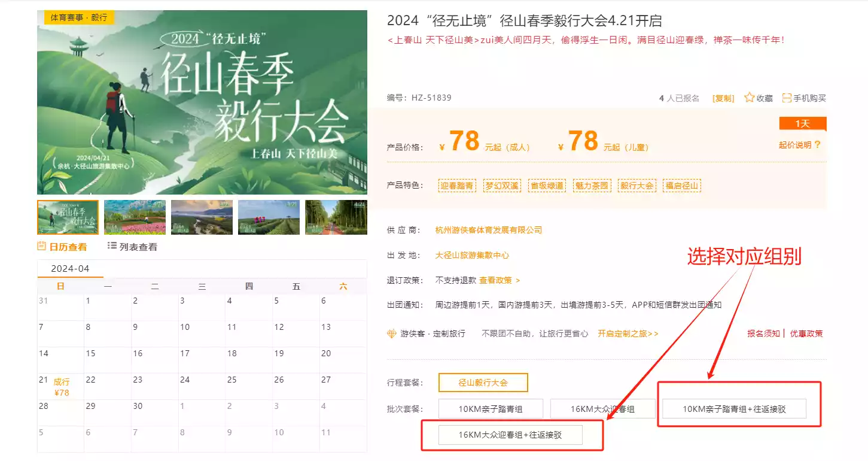
Task: Click supplier 杭州游侠客体育发展有限公司 link
Action: pos(489,230)
